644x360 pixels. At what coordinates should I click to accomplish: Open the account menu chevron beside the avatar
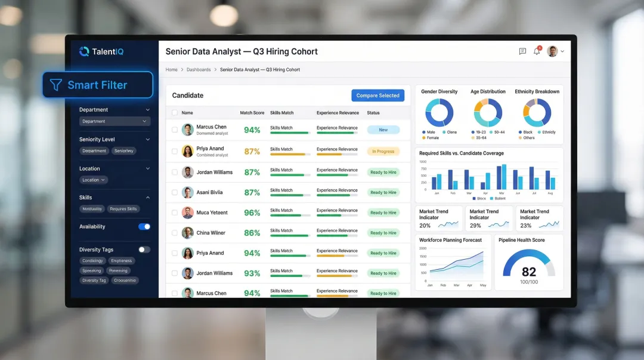point(562,51)
